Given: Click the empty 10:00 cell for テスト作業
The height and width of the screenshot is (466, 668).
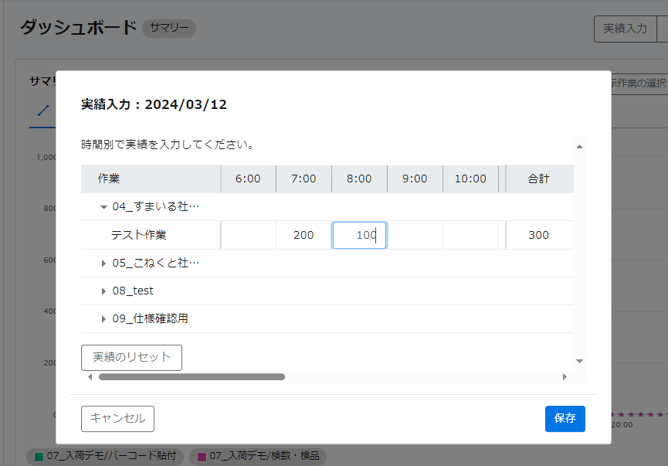Looking at the screenshot, I should [x=470, y=235].
